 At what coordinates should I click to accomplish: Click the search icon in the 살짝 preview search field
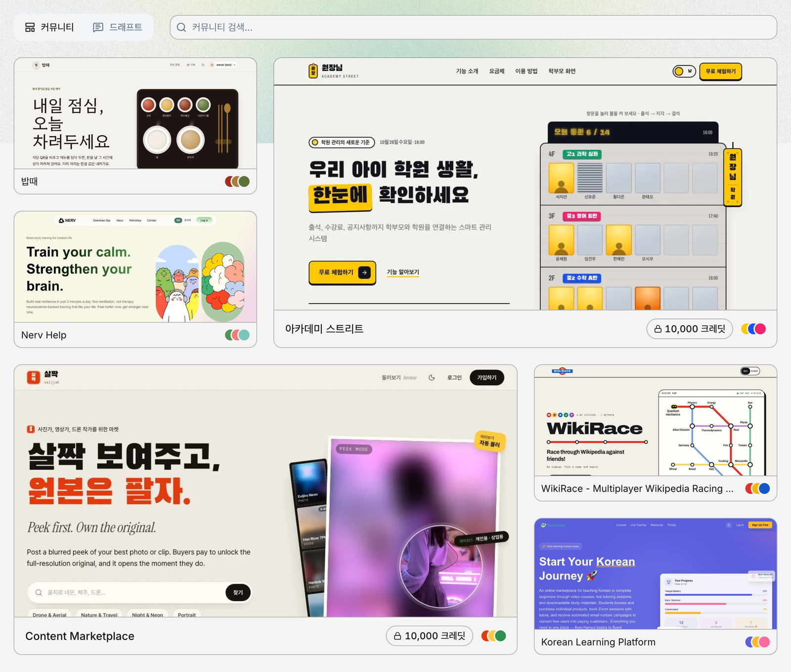point(39,592)
